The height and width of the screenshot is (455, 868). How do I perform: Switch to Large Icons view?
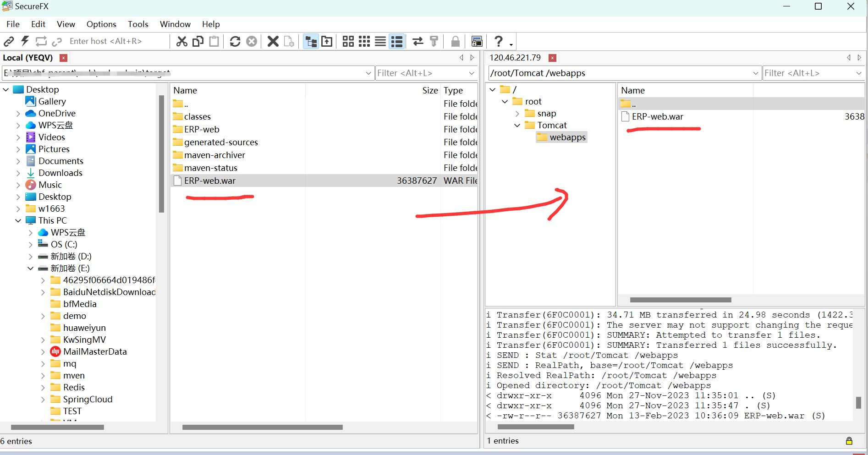tap(348, 41)
